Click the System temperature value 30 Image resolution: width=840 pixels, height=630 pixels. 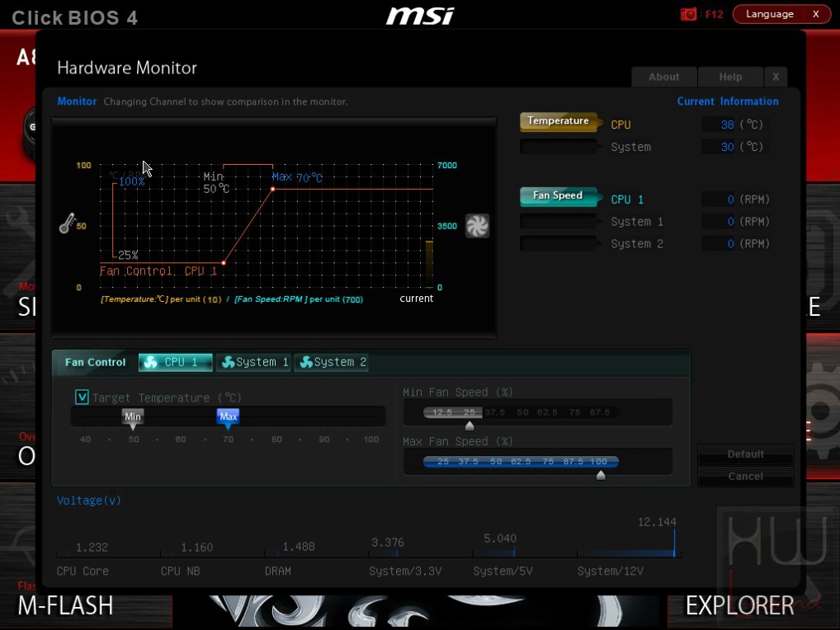pos(727,147)
